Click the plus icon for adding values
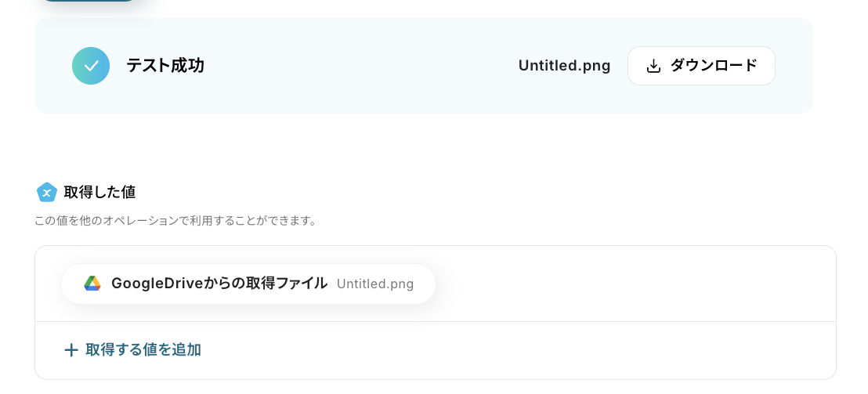 tap(71, 350)
